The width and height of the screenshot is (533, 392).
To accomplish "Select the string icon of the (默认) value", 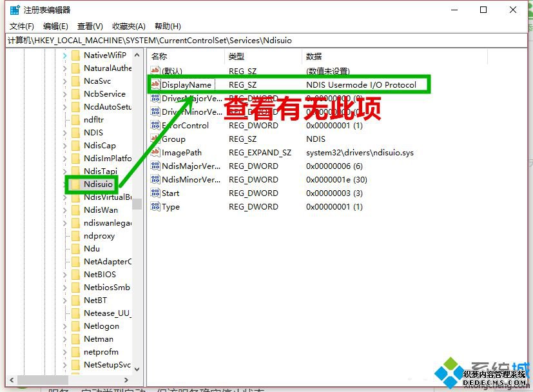I will [155, 71].
